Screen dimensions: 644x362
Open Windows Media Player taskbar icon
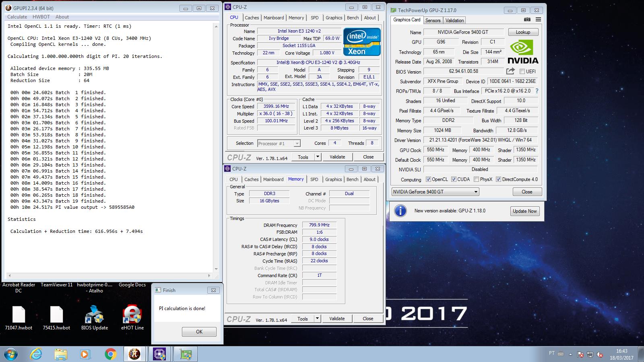[85, 354]
